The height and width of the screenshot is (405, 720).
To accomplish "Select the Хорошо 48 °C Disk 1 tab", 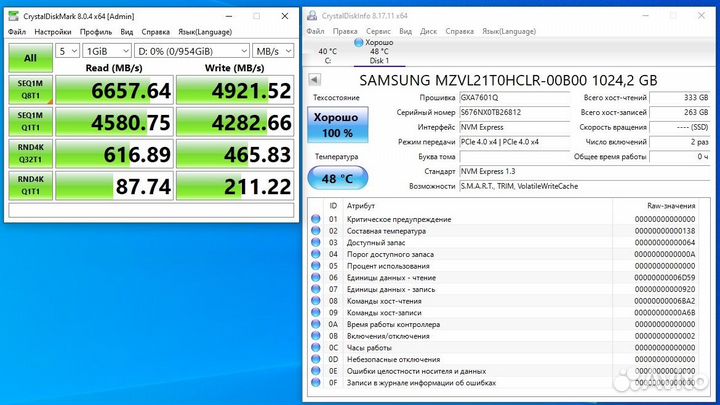I will [x=379, y=51].
